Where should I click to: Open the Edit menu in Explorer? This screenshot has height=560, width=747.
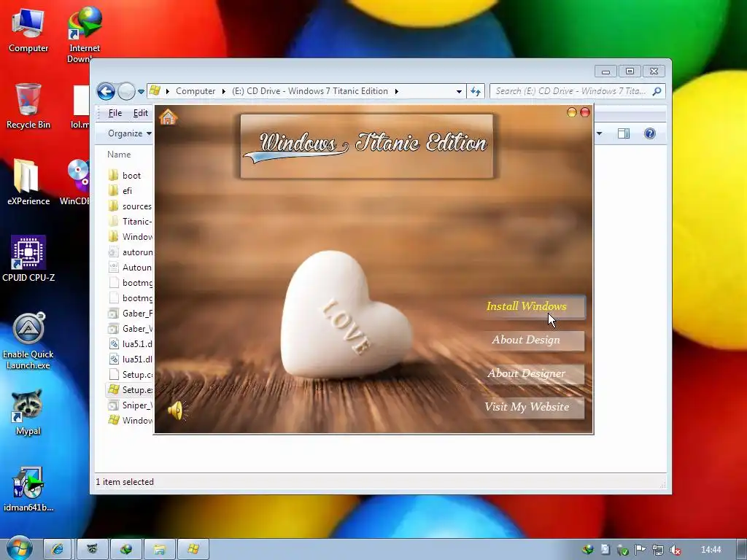[140, 113]
